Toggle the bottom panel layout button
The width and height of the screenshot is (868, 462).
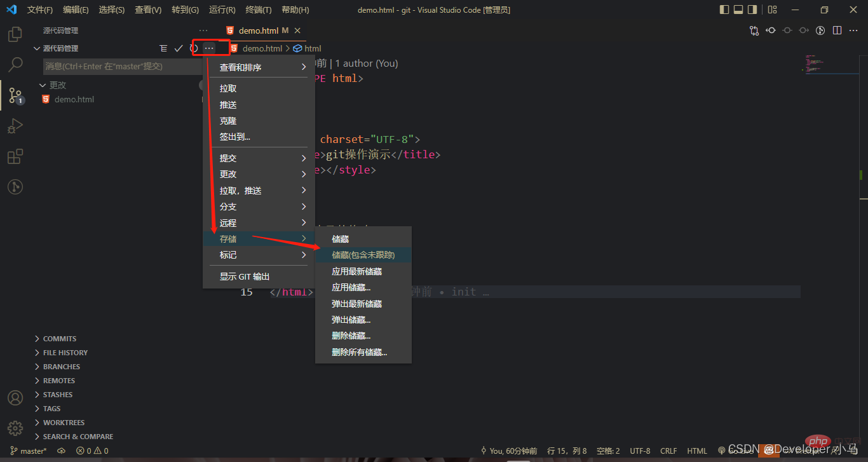tap(738, 10)
